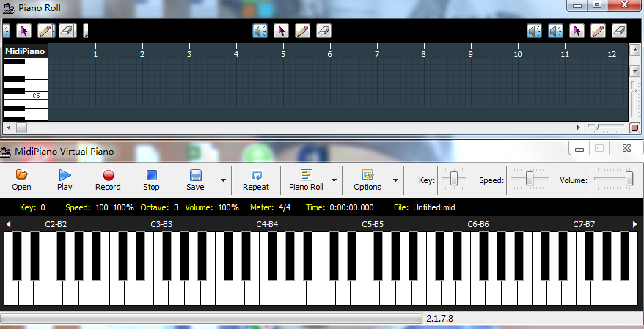644x329 pixels.
Task: Choose the eraser tool in the middle toolbar group
Action: click(x=323, y=31)
